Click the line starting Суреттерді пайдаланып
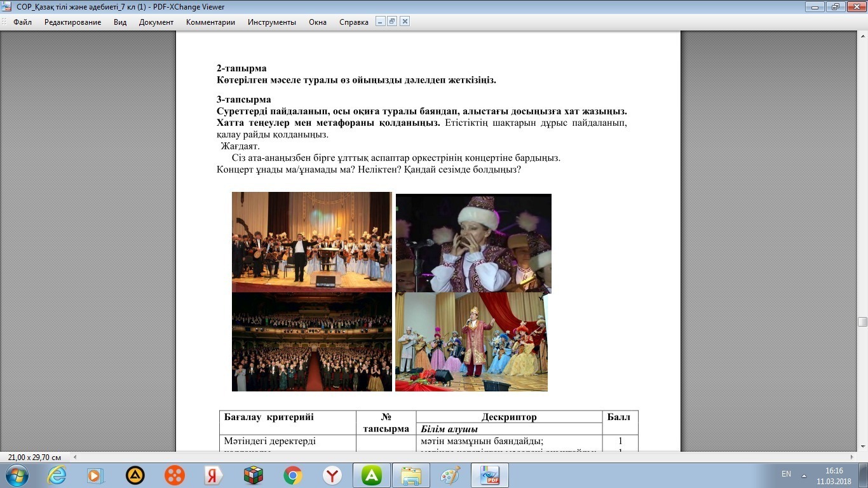868x488 pixels. [422, 111]
